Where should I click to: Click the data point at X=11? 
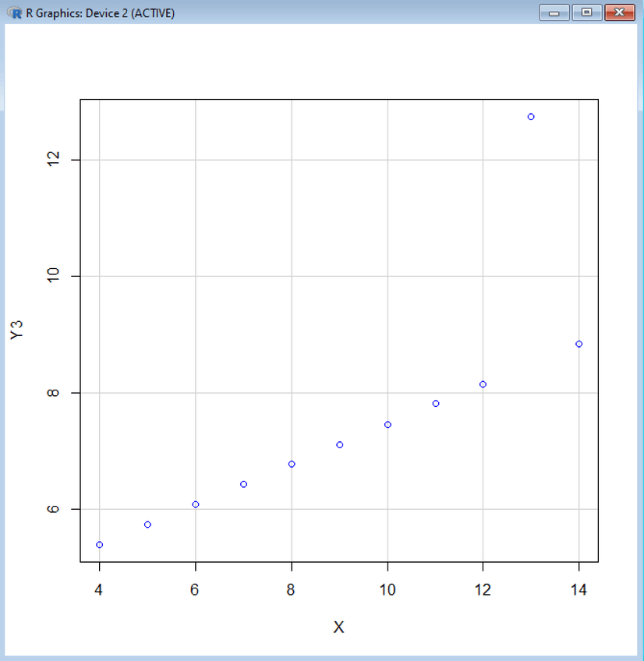[436, 404]
